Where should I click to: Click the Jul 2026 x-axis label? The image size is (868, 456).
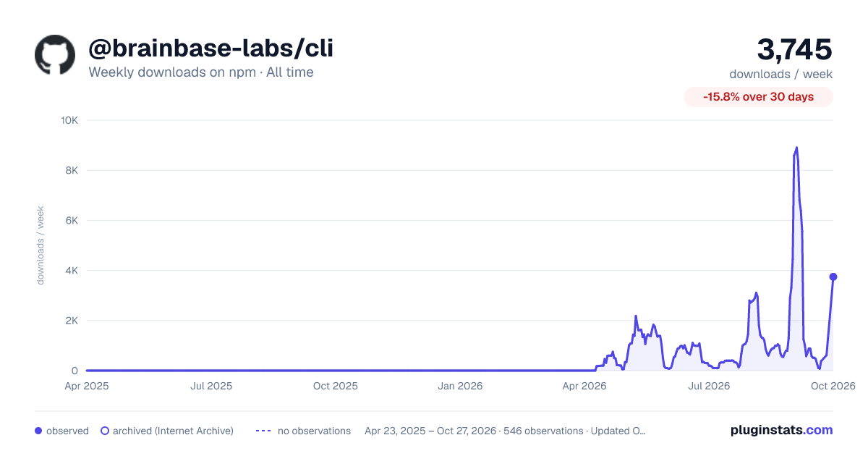point(709,386)
